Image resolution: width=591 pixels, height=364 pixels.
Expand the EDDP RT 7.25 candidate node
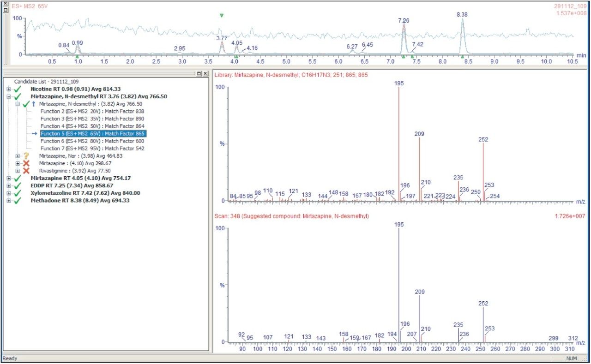point(9,186)
